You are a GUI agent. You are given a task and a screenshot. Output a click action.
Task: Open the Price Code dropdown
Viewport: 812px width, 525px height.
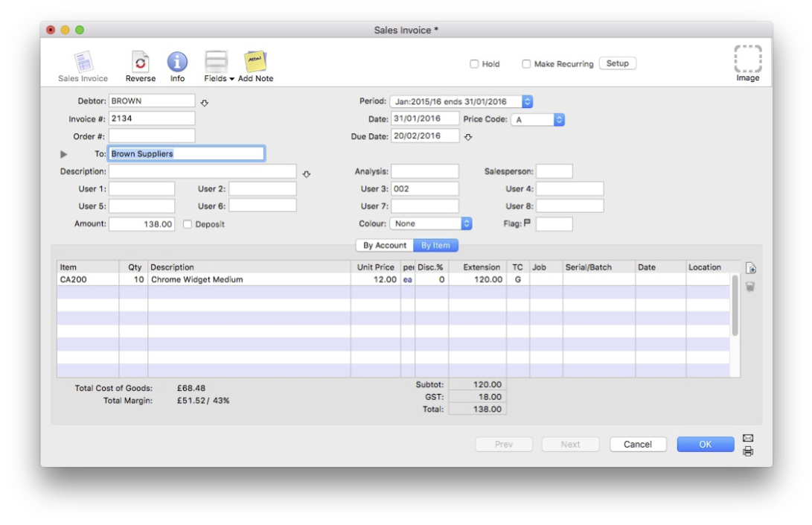[537, 120]
